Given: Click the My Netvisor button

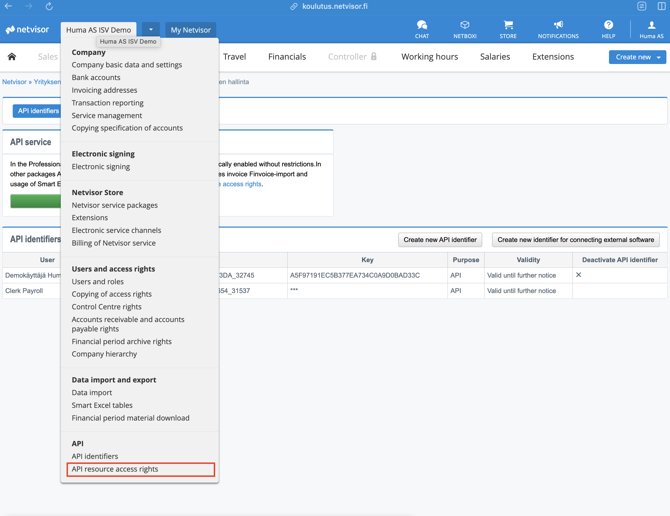Looking at the screenshot, I should pos(190,30).
